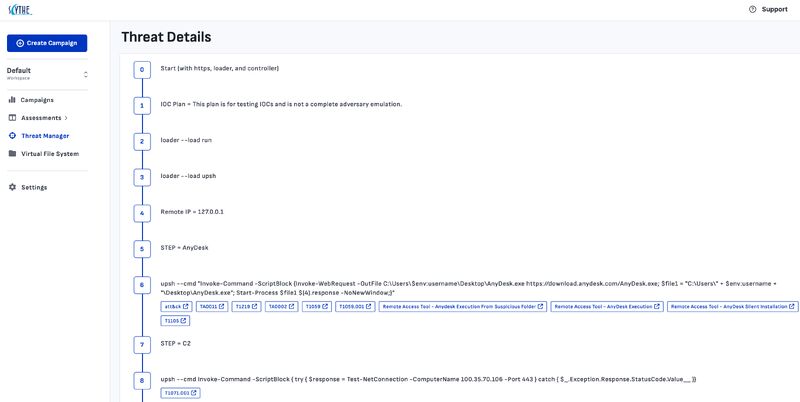
Task: Open the T1219 tag link
Action: (x=246, y=307)
